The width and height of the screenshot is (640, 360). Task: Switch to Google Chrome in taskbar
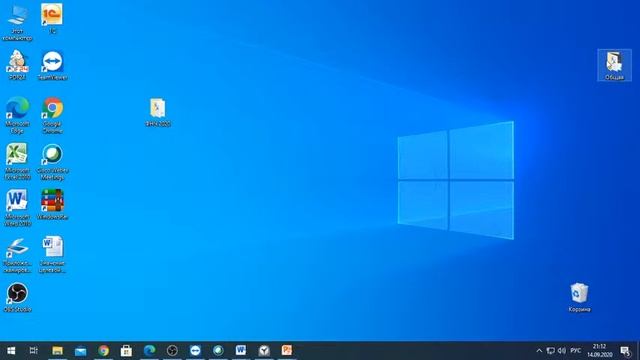click(x=103, y=351)
